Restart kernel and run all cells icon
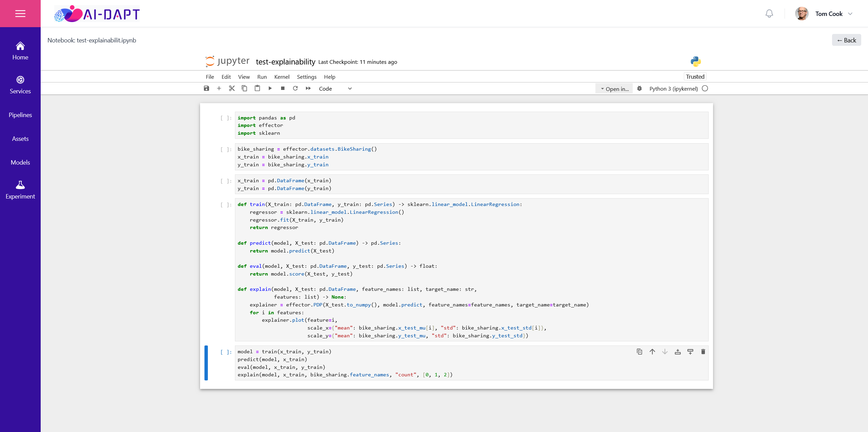This screenshot has width=868, height=432. pyautogui.click(x=308, y=88)
